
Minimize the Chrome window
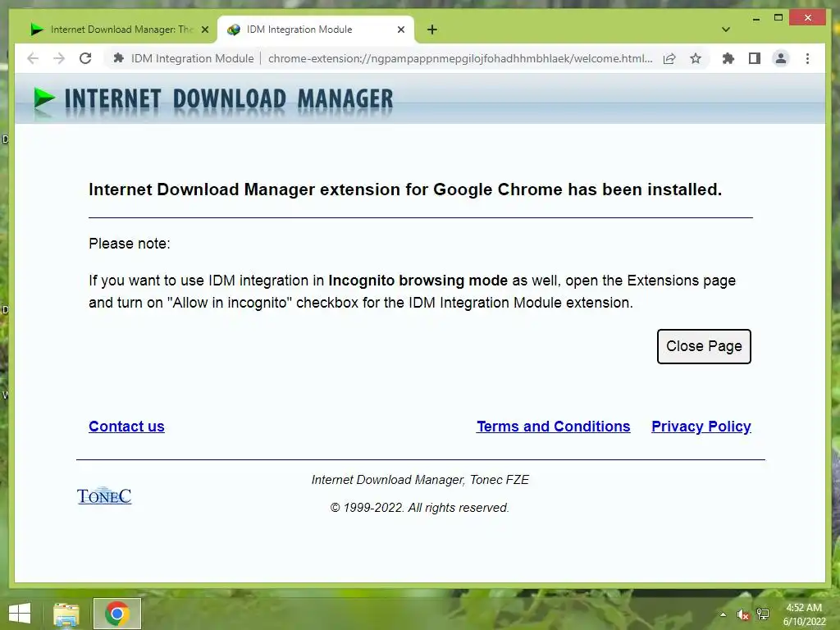click(756, 18)
